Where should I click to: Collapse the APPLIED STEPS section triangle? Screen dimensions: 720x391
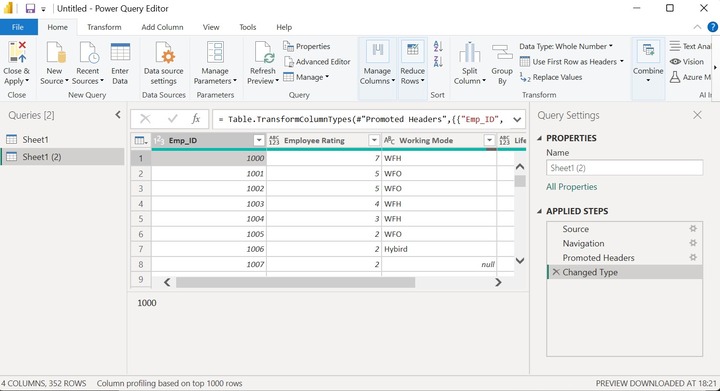tap(540, 211)
